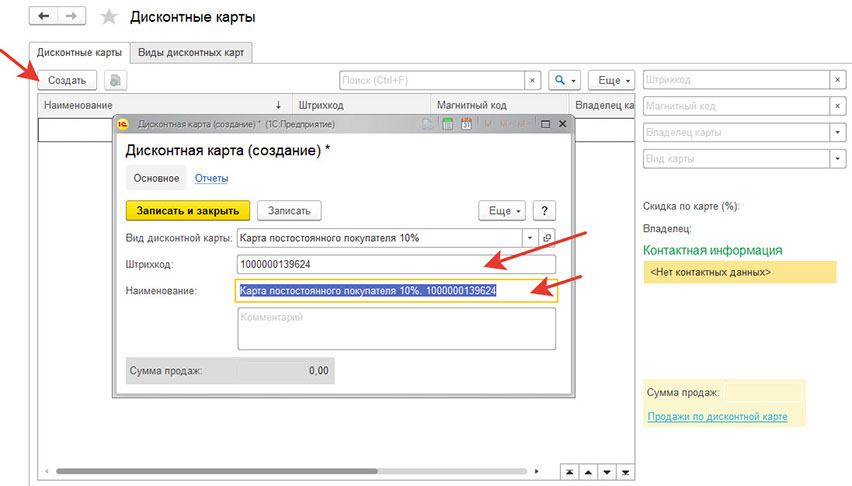Open the Продажи по дисконтной карте link
The height and width of the screenshot is (486, 852).
pyautogui.click(x=717, y=417)
